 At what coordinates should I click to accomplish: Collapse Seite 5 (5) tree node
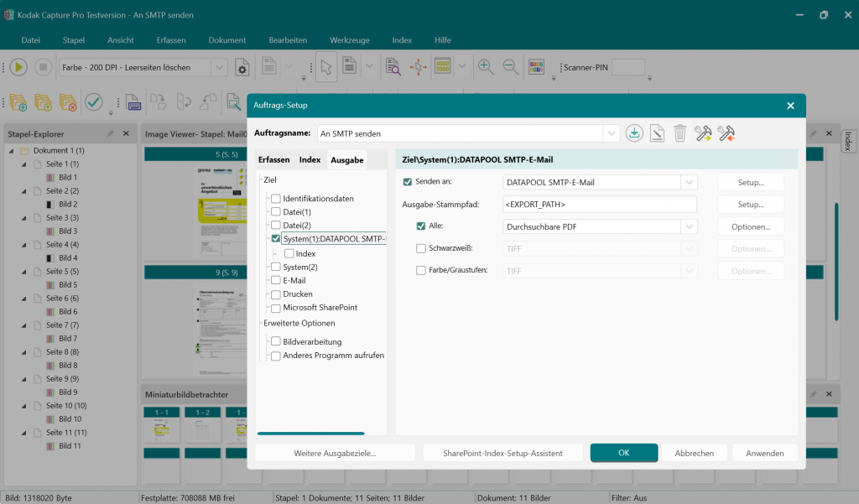pos(24,272)
